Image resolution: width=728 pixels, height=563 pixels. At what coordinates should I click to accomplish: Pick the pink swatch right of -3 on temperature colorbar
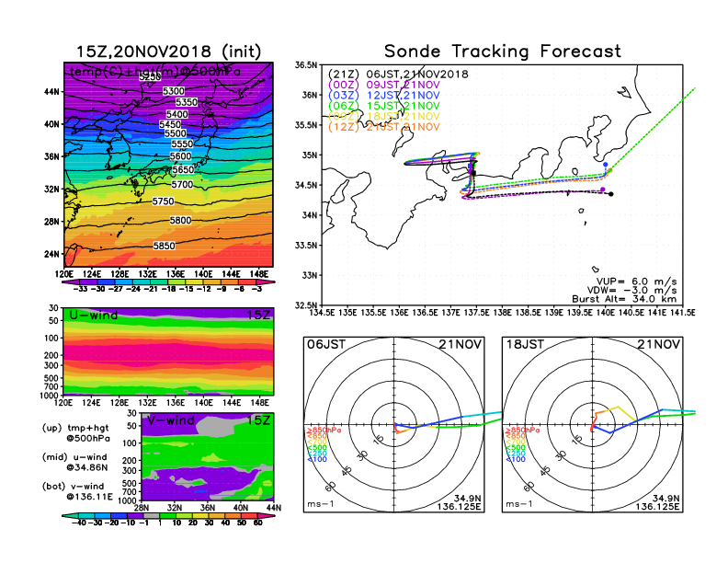(x=266, y=281)
